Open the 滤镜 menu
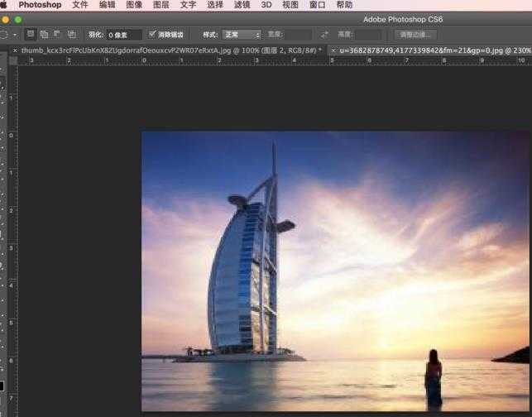This screenshot has width=532, height=417. tap(242, 5)
